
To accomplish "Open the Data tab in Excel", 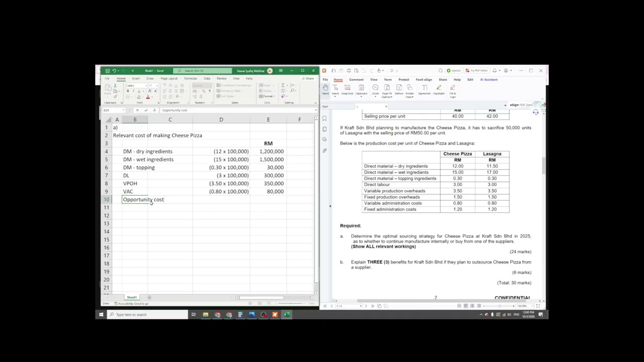I will [x=207, y=78].
